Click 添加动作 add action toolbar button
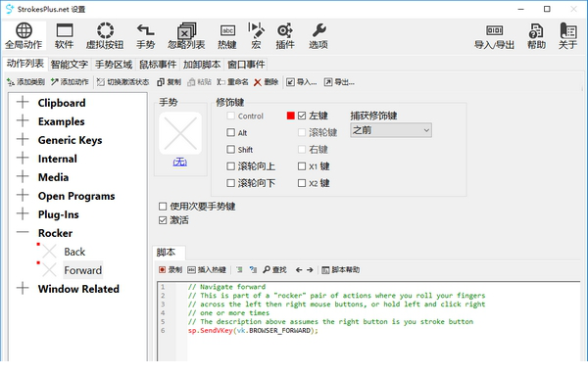This screenshot has height=375, width=588. 70,82
